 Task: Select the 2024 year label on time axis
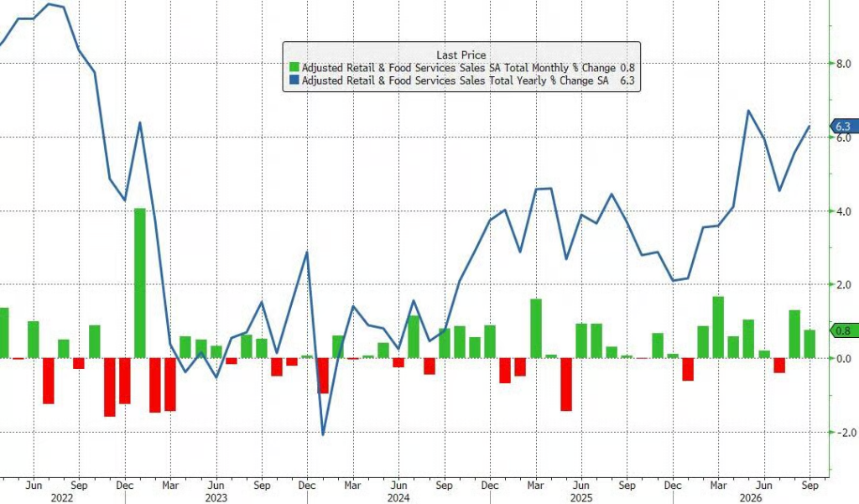coord(398,497)
